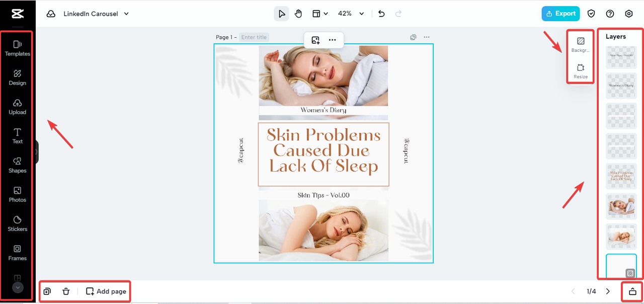Open the page more options ellipsis
This screenshot has width=644, height=304.
[x=427, y=37]
